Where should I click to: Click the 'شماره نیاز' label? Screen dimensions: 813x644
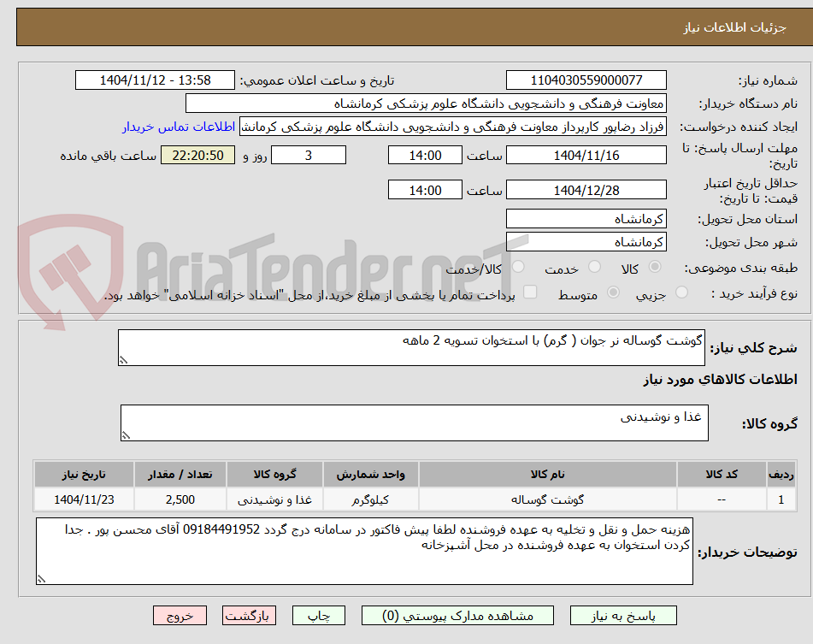[768, 81]
